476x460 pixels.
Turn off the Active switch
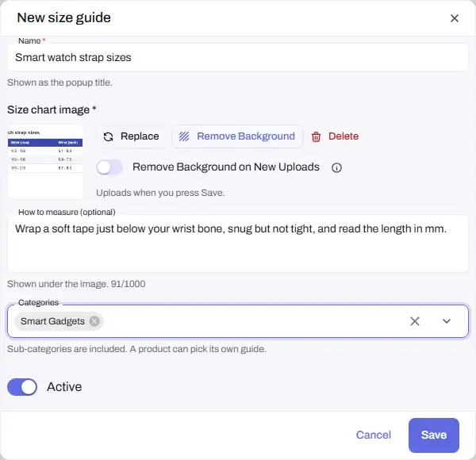22,387
